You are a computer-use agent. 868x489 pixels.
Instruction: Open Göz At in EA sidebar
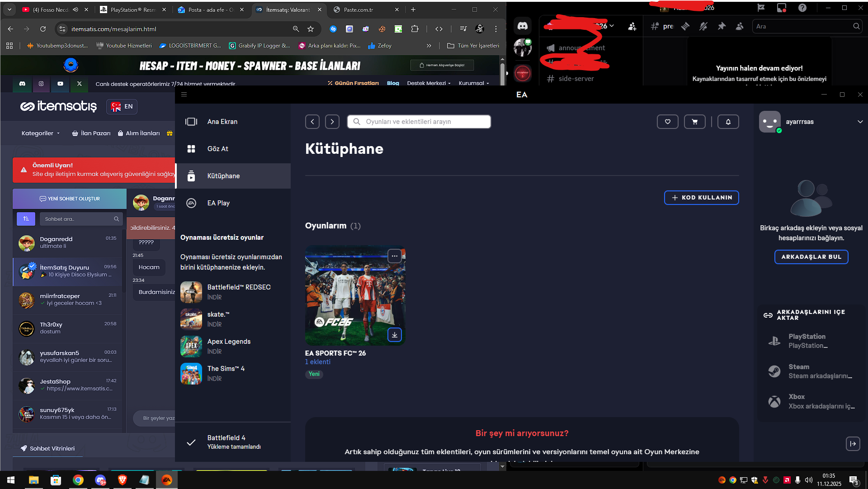tap(233, 149)
